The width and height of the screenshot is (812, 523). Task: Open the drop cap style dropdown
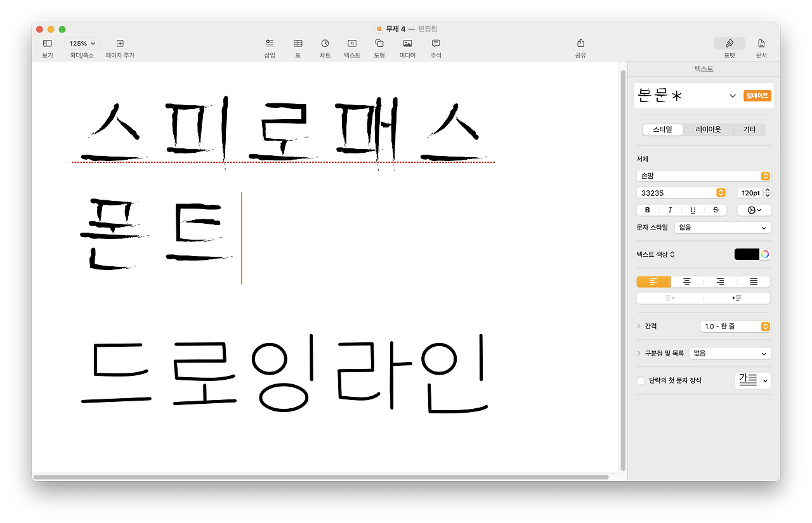point(753,380)
